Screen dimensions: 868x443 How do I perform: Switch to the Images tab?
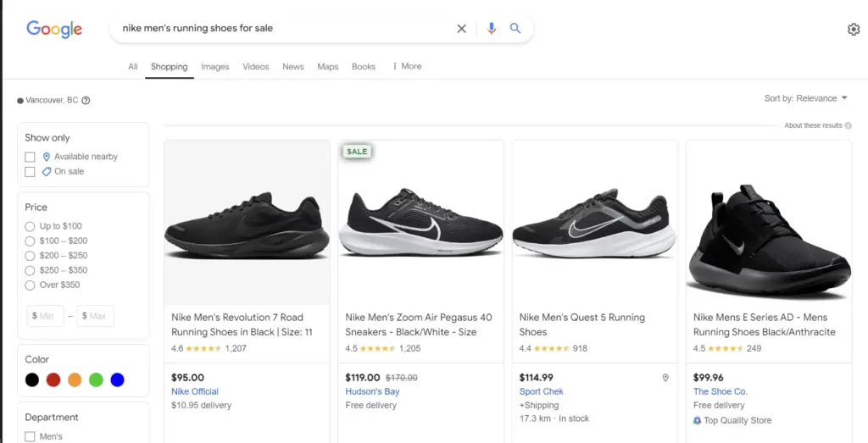[x=214, y=66]
